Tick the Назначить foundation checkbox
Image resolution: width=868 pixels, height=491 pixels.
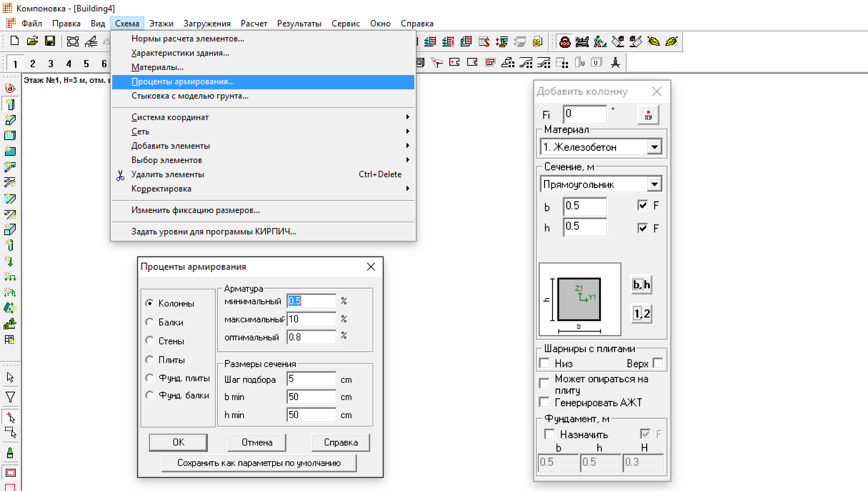coord(549,434)
